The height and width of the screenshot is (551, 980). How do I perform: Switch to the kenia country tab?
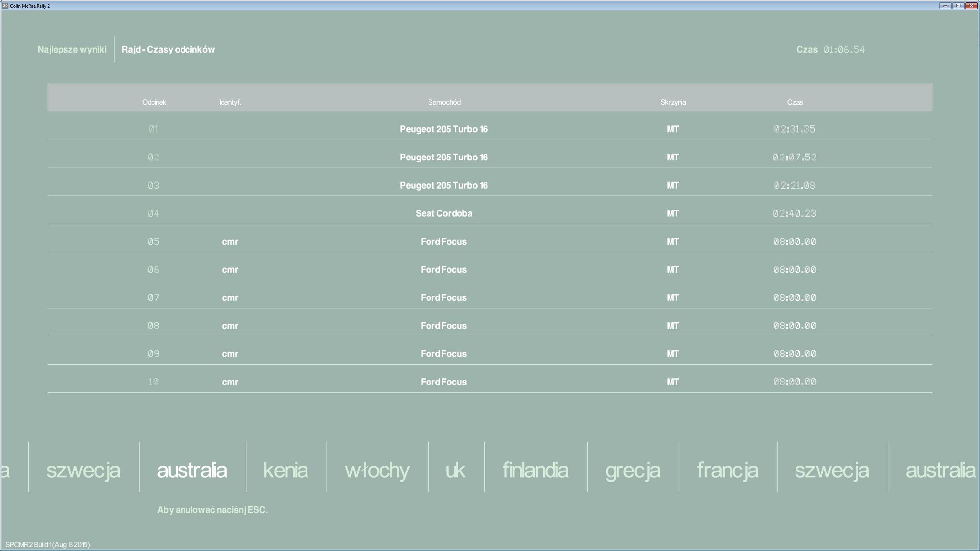coord(286,470)
